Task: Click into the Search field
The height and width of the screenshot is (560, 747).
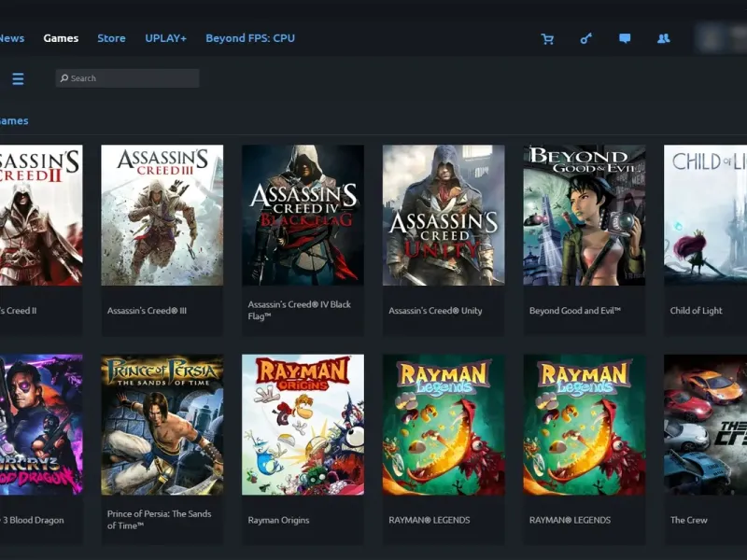Action: point(127,78)
